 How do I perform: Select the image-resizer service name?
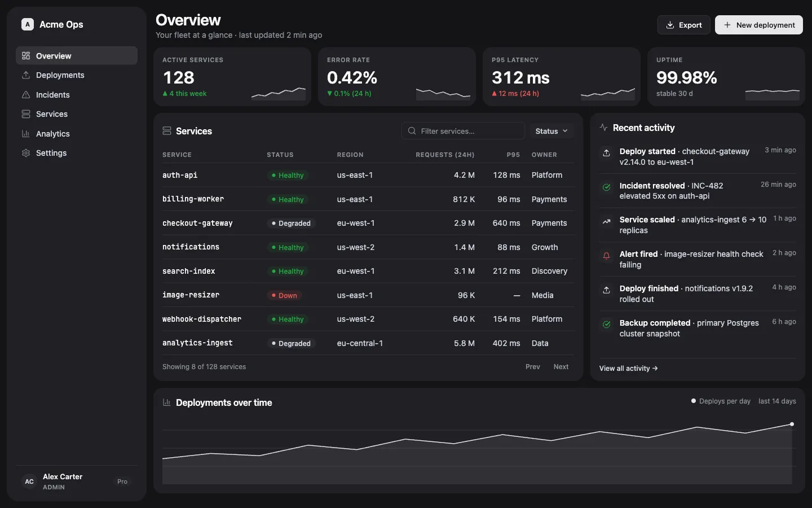point(191,295)
